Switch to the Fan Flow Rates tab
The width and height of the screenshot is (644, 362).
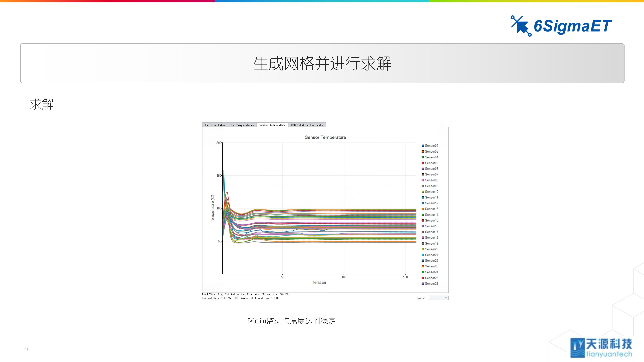[215, 125]
